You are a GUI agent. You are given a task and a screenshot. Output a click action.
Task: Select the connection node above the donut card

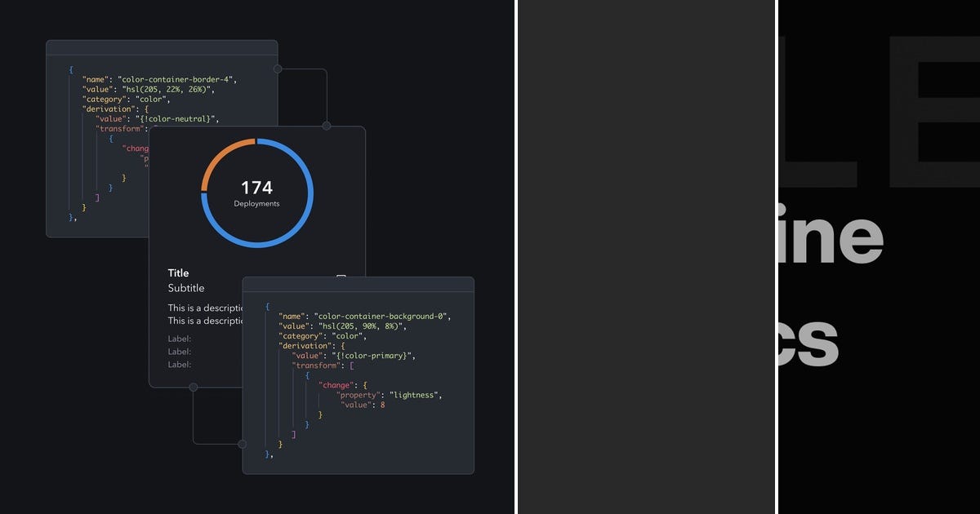pyautogui.click(x=327, y=126)
